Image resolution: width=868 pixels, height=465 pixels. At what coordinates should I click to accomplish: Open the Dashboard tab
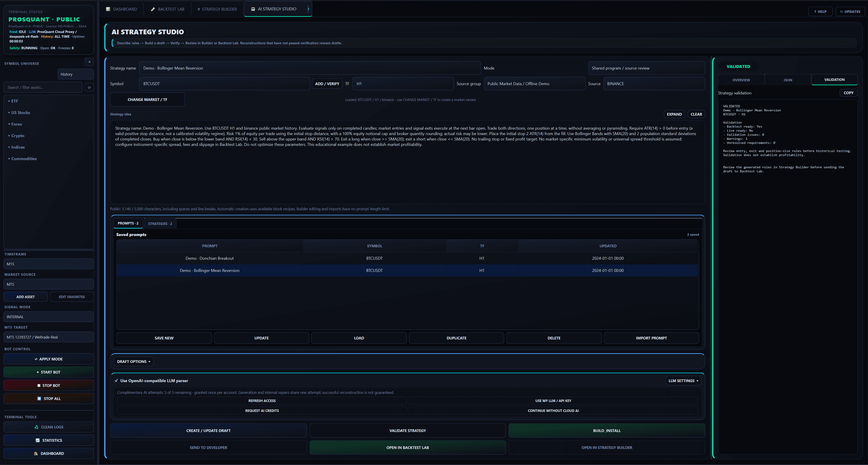click(x=121, y=9)
